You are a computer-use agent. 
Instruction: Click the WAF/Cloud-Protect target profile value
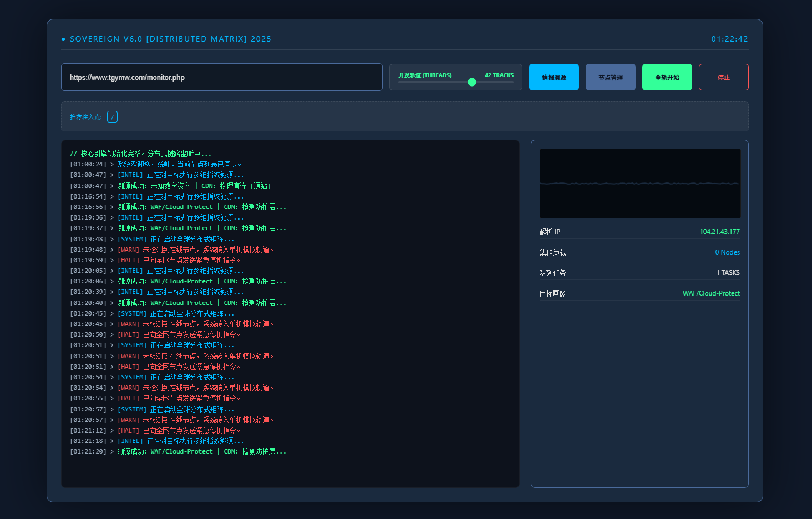[711, 293]
